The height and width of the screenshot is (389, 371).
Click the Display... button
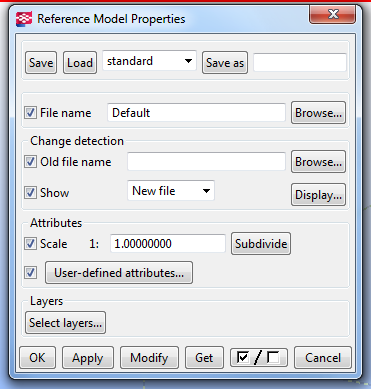[x=318, y=194]
